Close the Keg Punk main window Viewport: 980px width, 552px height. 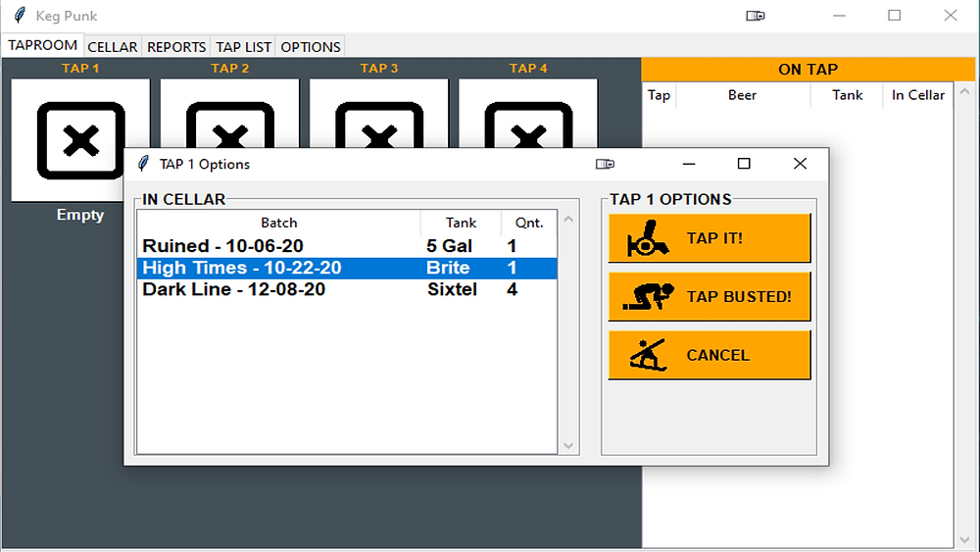951,16
